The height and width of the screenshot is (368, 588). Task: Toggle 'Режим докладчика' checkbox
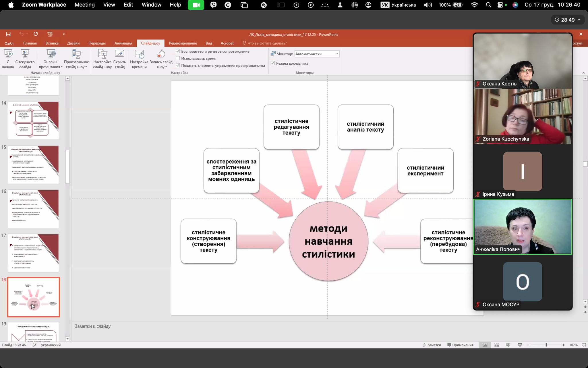[x=273, y=63]
